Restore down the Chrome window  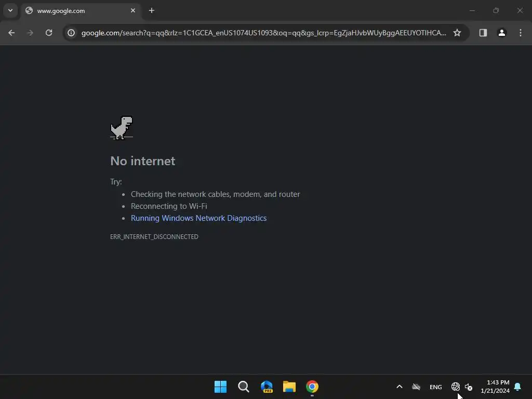pyautogui.click(x=496, y=10)
